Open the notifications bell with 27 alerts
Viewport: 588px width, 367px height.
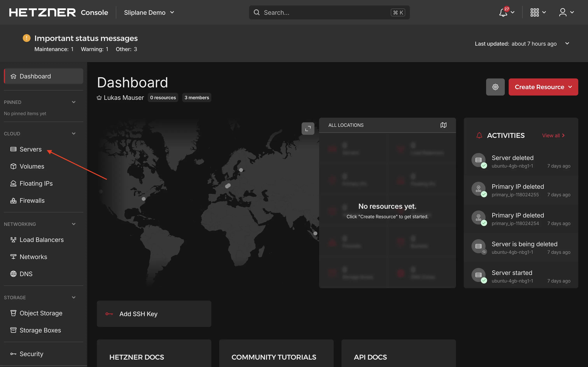[503, 12]
